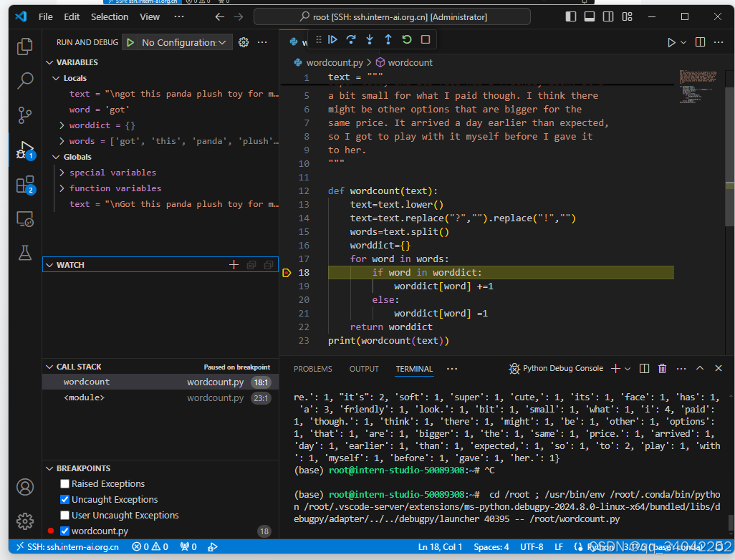Stop debugging with the red square icon

425,40
